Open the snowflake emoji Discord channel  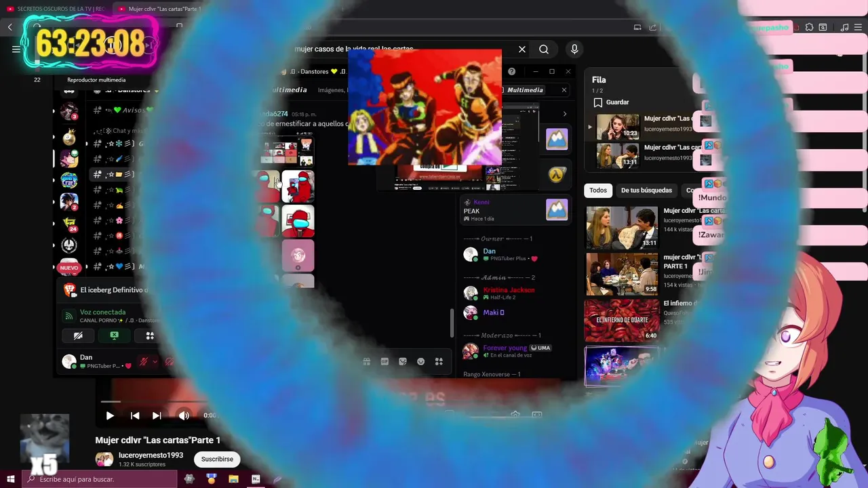pos(119,144)
